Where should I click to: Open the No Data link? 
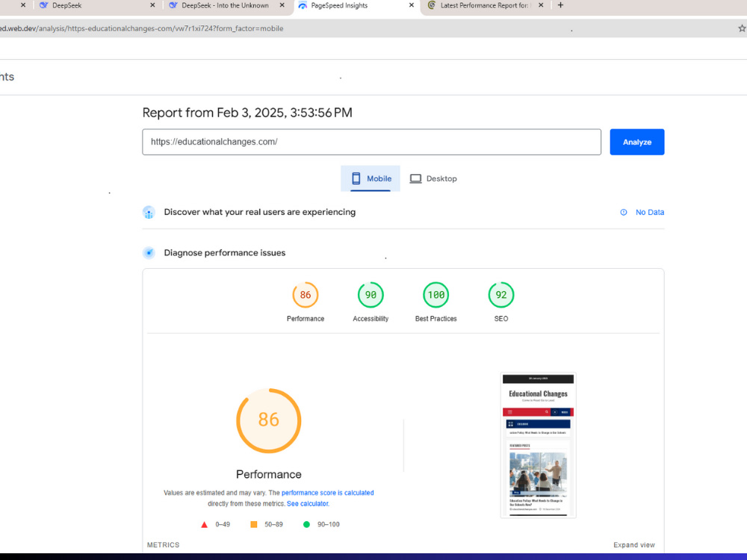(x=650, y=212)
